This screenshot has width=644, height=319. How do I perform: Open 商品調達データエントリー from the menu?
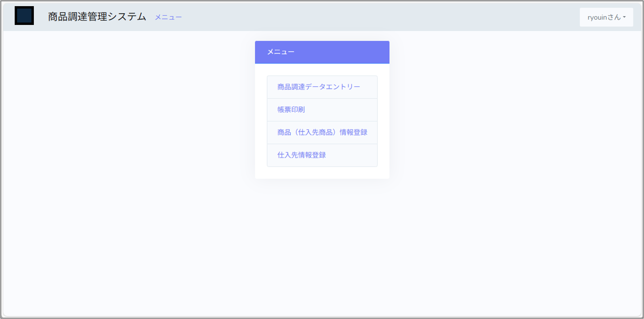[319, 87]
